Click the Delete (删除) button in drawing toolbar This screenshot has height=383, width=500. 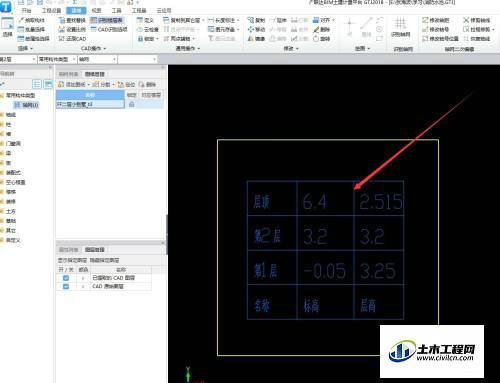pyautogui.click(x=147, y=84)
